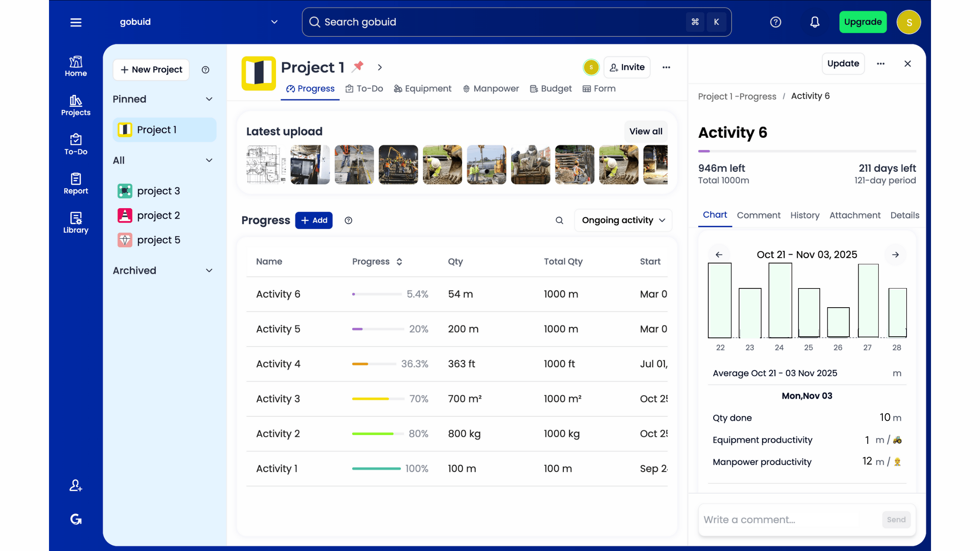Click the notifications bell icon

click(815, 22)
